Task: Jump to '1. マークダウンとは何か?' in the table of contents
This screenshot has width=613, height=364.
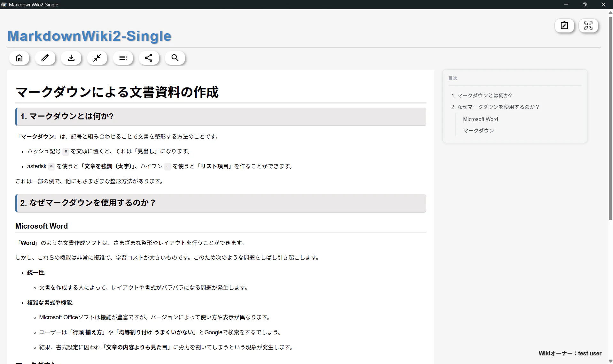Action: point(481,95)
